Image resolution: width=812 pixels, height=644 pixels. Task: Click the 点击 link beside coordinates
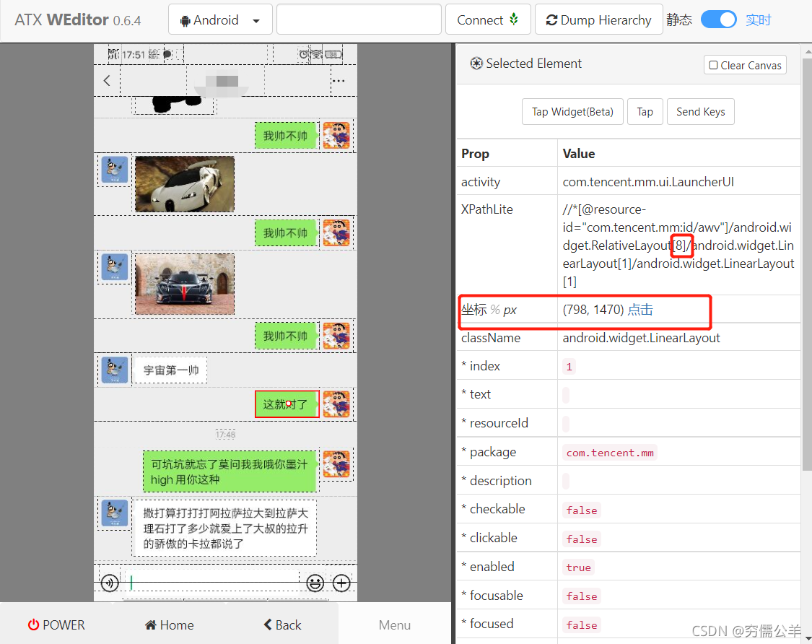point(640,309)
